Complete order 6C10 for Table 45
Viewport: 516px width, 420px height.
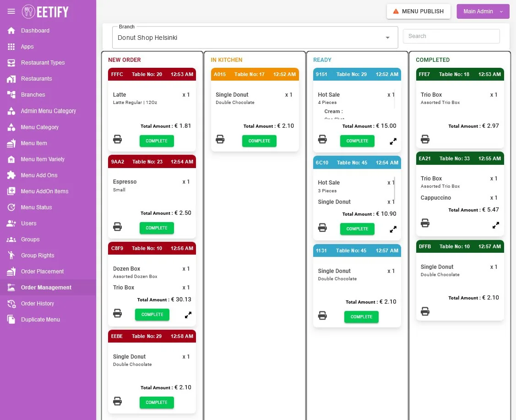pos(357,229)
